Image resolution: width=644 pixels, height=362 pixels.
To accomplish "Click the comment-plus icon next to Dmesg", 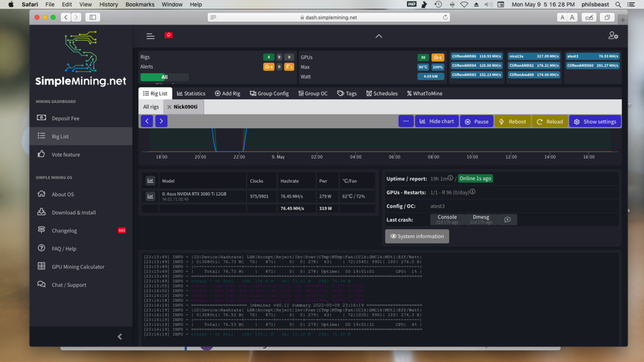I will [x=507, y=220].
